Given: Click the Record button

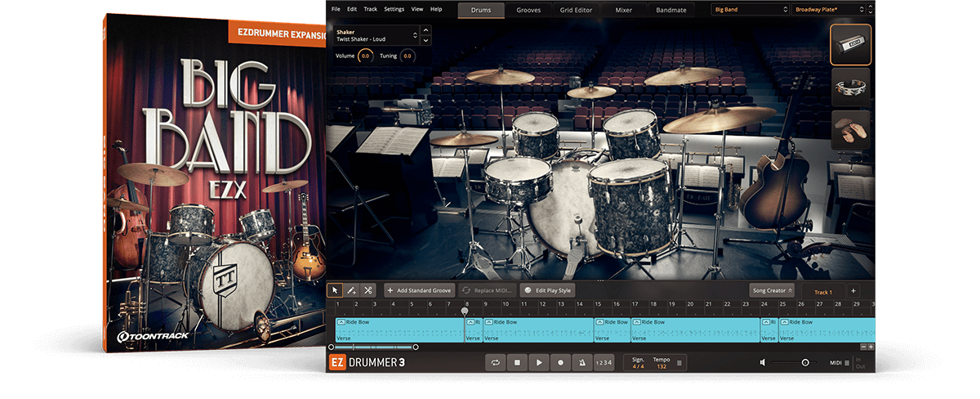Looking at the screenshot, I should pyautogui.click(x=560, y=362).
